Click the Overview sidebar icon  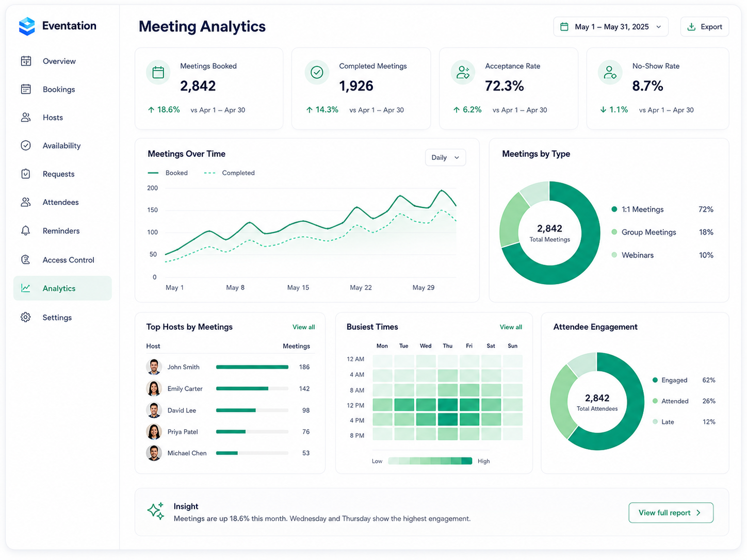[x=26, y=61]
